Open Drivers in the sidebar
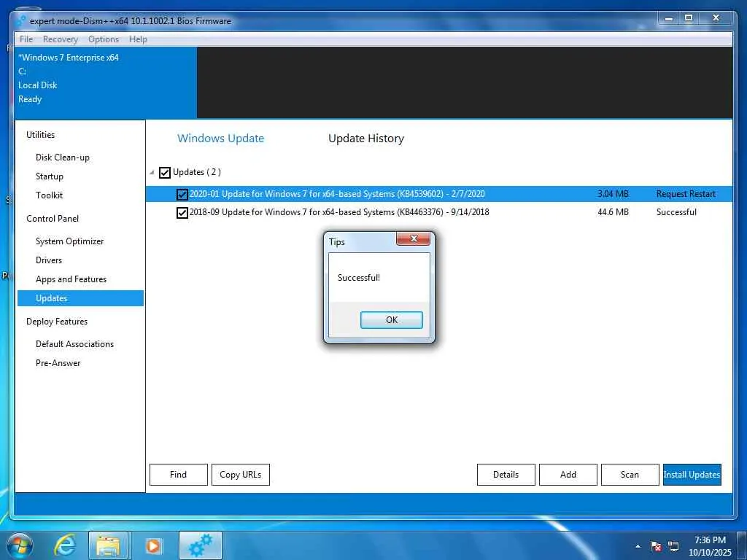The height and width of the screenshot is (560, 747). coord(49,260)
